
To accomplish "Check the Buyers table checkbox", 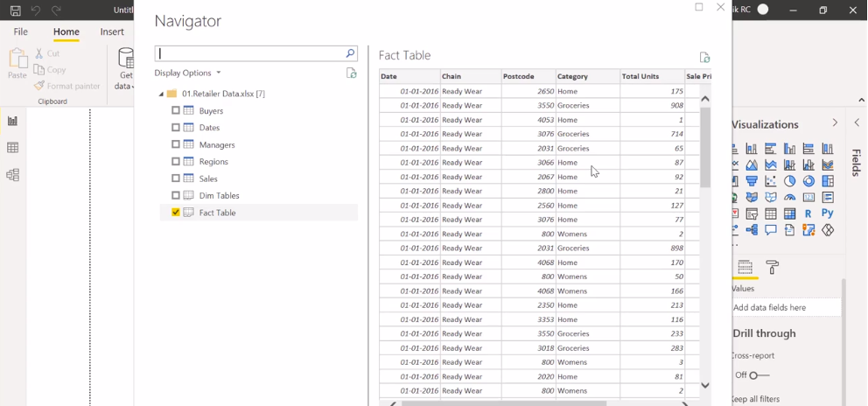I will tap(176, 111).
